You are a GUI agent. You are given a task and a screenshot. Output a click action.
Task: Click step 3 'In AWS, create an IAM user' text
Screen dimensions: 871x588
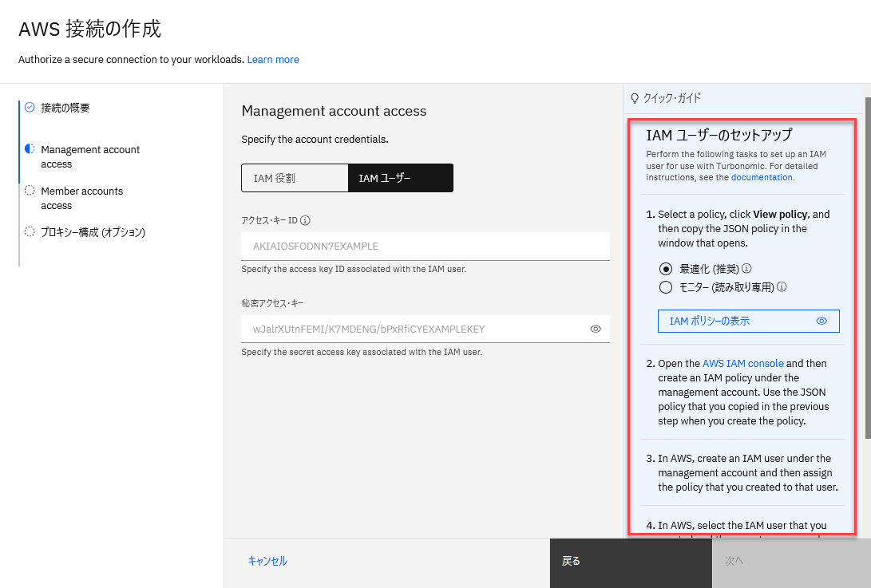[x=748, y=472]
